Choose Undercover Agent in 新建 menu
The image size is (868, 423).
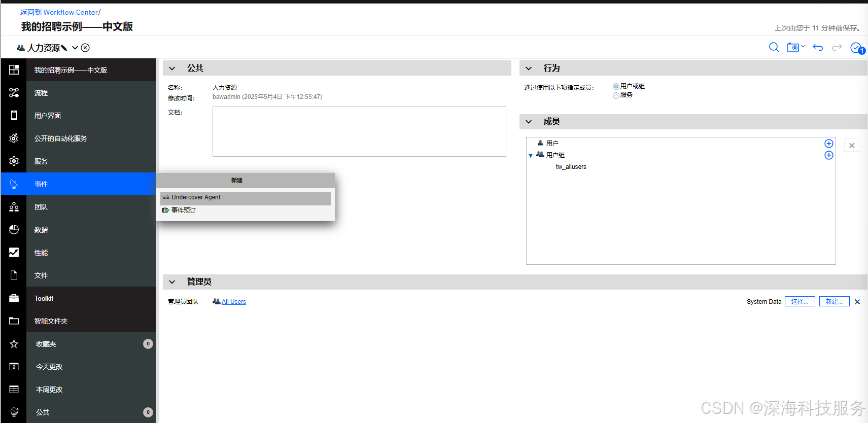point(246,198)
